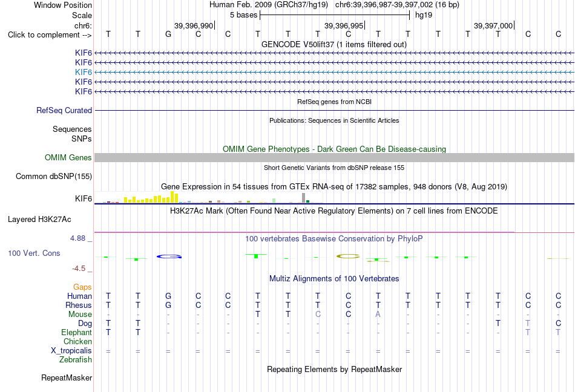
Task: Click the chr6: base position label
Action: pos(83,25)
